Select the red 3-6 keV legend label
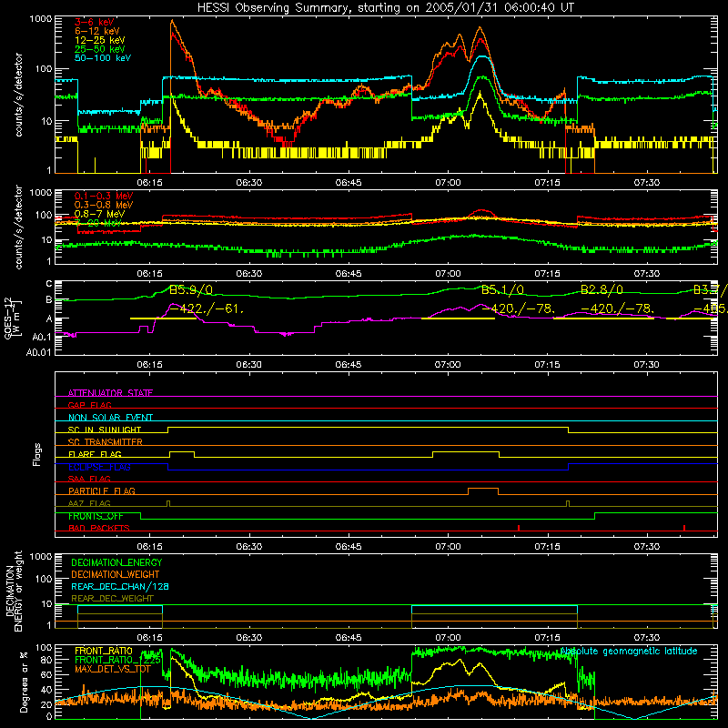 click(95, 22)
